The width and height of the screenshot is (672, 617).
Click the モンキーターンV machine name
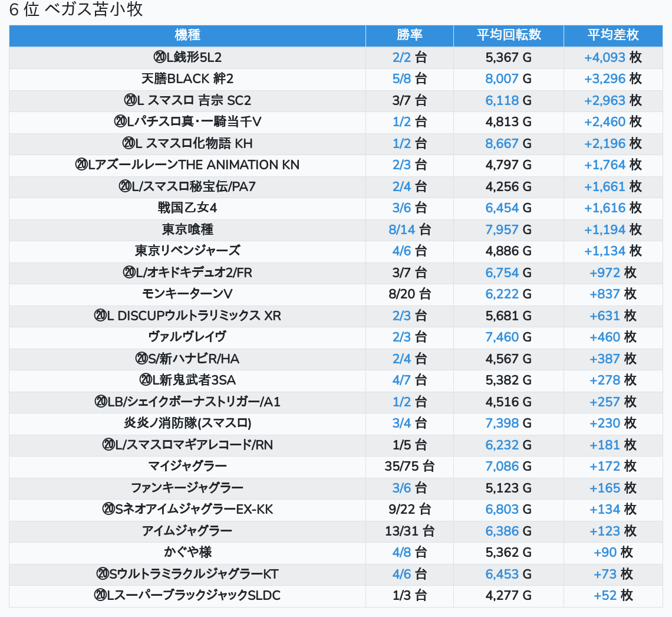(x=187, y=294)
